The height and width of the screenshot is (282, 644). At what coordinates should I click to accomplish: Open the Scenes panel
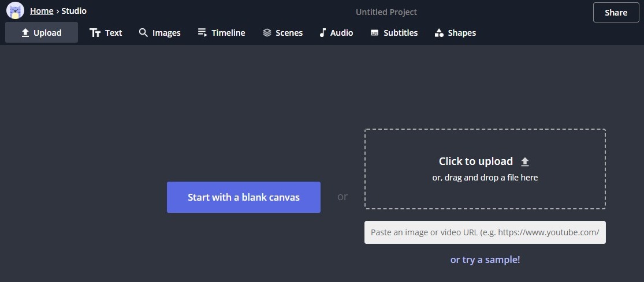click(282, 33)
